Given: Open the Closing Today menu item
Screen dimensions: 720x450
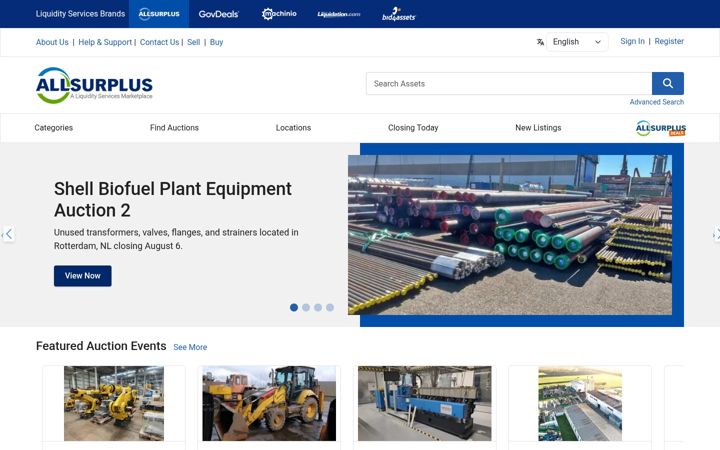Looking at the screenshot, I should point(413,128).
